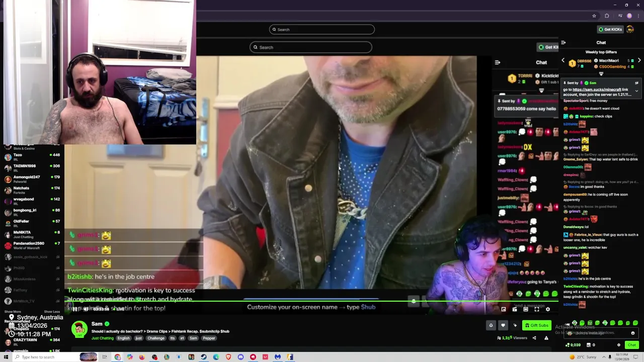Screen dimensions: 644x362
Task: Open Discord from the taskbar
Action: point(240,357)
